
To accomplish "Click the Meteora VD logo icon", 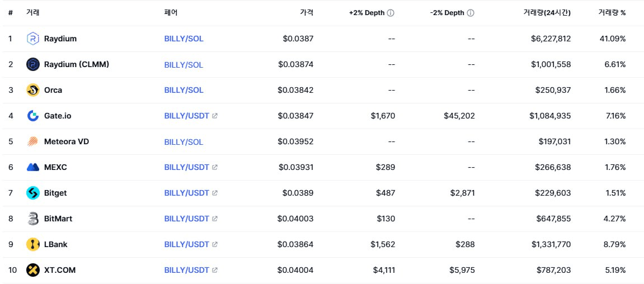I will point(33,141).
